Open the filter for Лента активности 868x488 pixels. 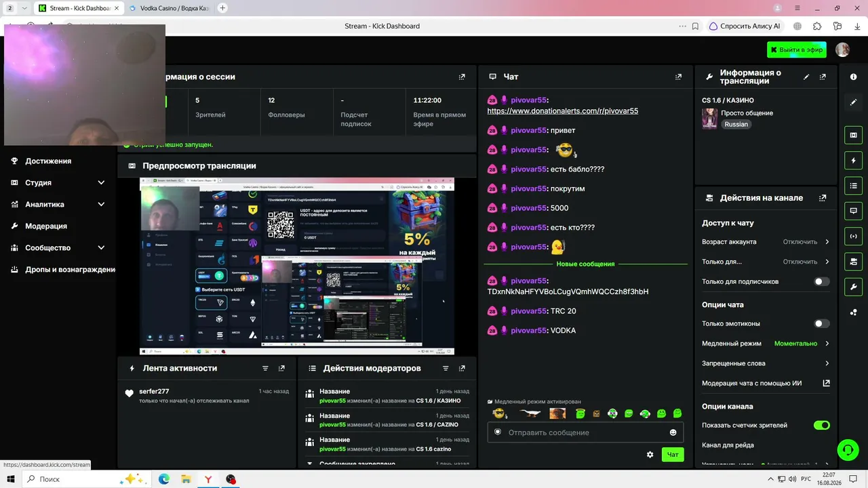point(265,369)
